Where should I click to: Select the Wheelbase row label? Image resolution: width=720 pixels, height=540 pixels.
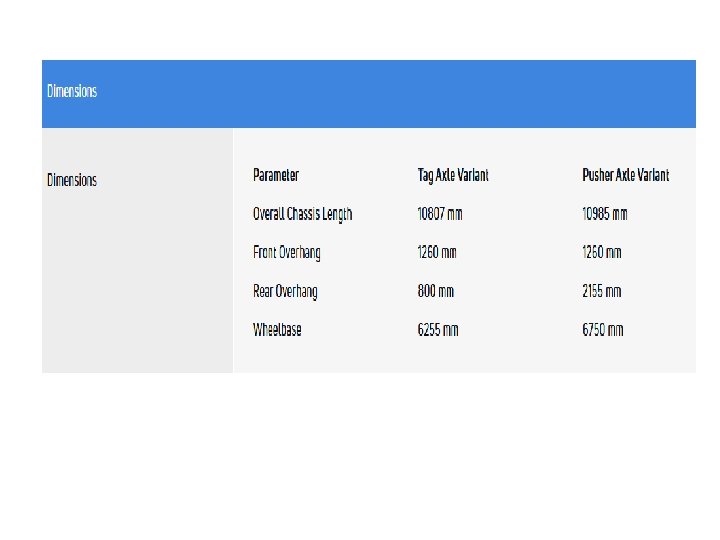click(277, 330)
